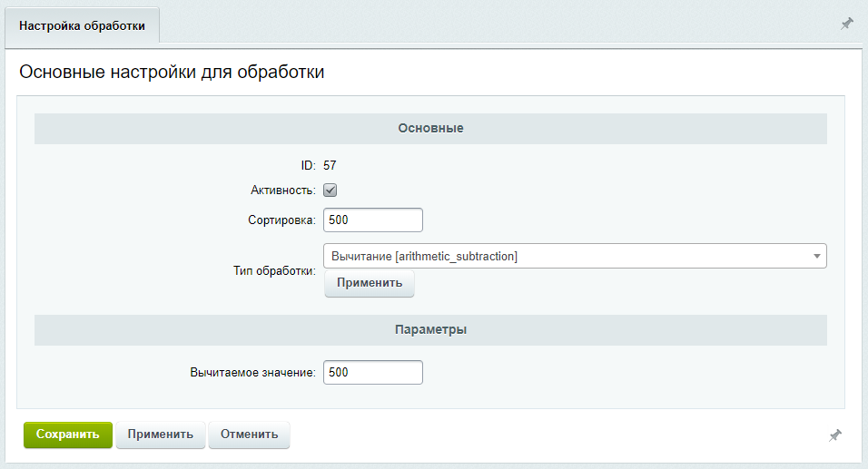Image resolution: width=868 pixels, height=469 pixels.
Task: Focus the Вычитаемое значение input field
Action: click(372, 372)
